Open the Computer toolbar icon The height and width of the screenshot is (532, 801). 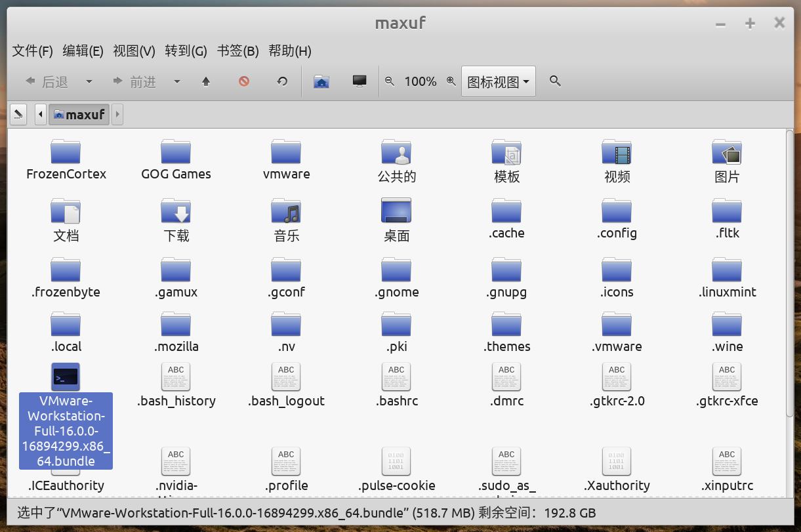(359, 81)
